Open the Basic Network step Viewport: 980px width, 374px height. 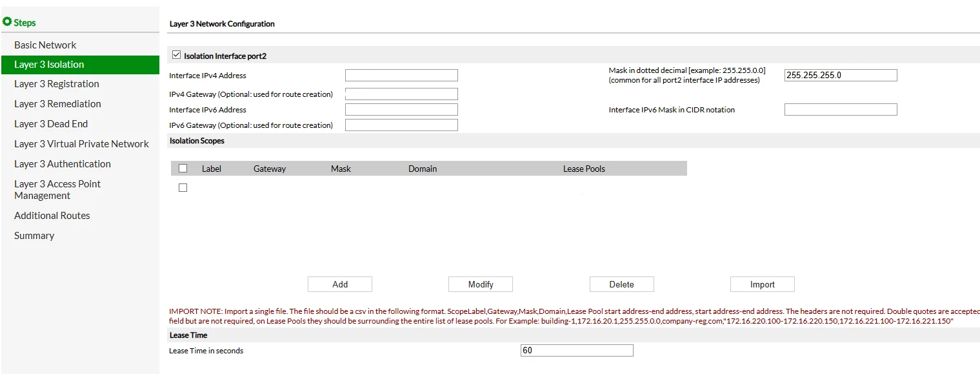click(45, 45)
